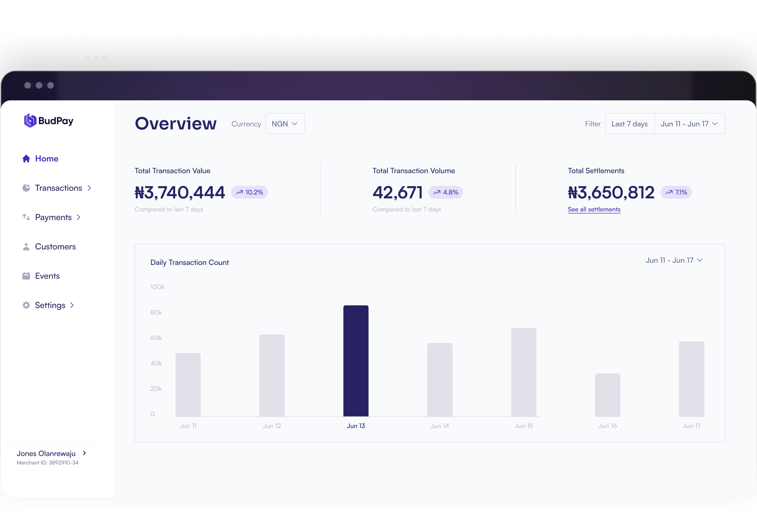Open the See all settlements link
This screenshot has width=757, height=532.
(x=594, y=209)
